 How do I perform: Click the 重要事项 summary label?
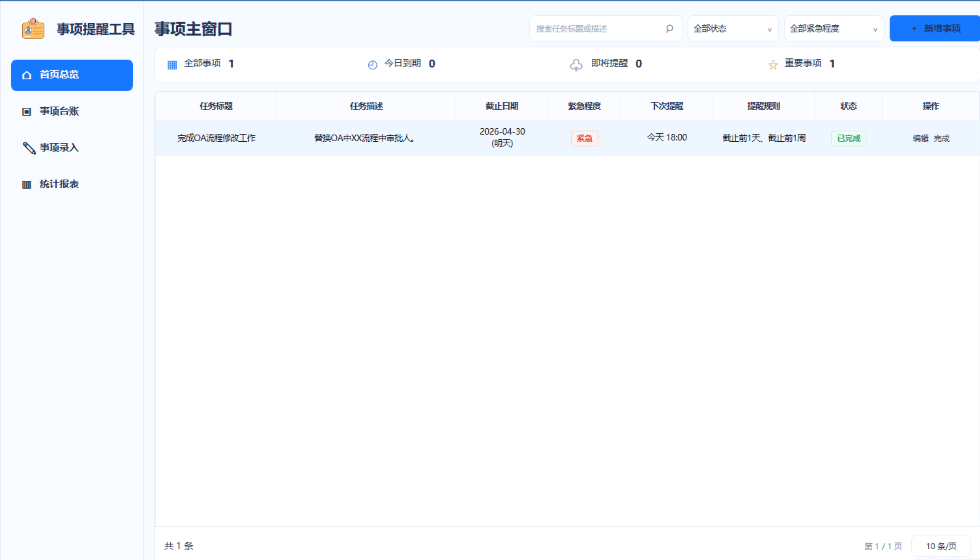click(x=803, y=63)
